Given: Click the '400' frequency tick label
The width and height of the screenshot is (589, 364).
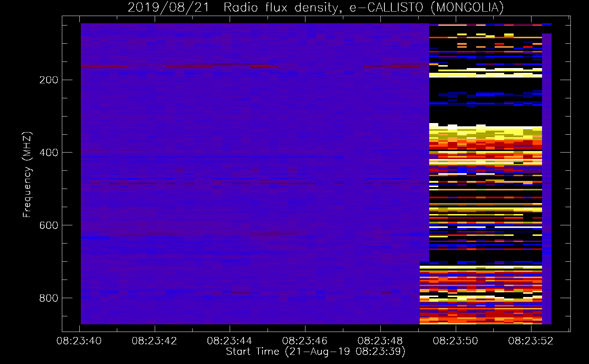Looking at the screenshot, I should click(x=49, y=153).
